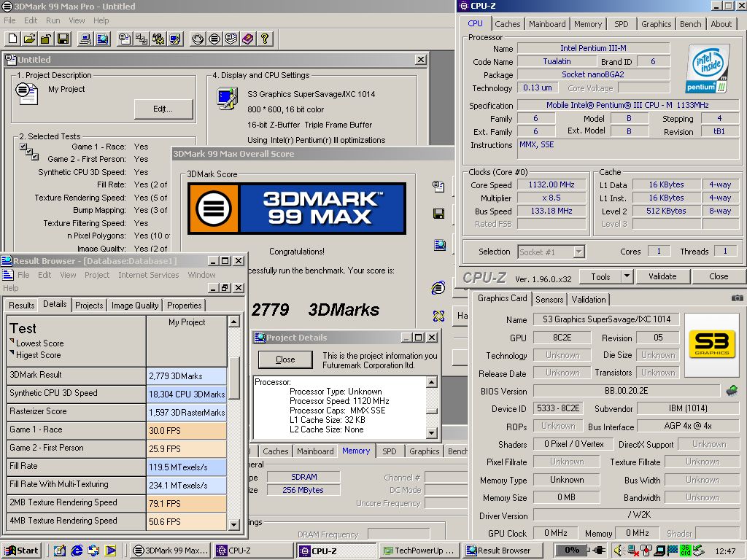The width and height of the screenshot is (747, 560).
Task: Switch to the Bench tab in top CPU-Z window
Action: 690,24
